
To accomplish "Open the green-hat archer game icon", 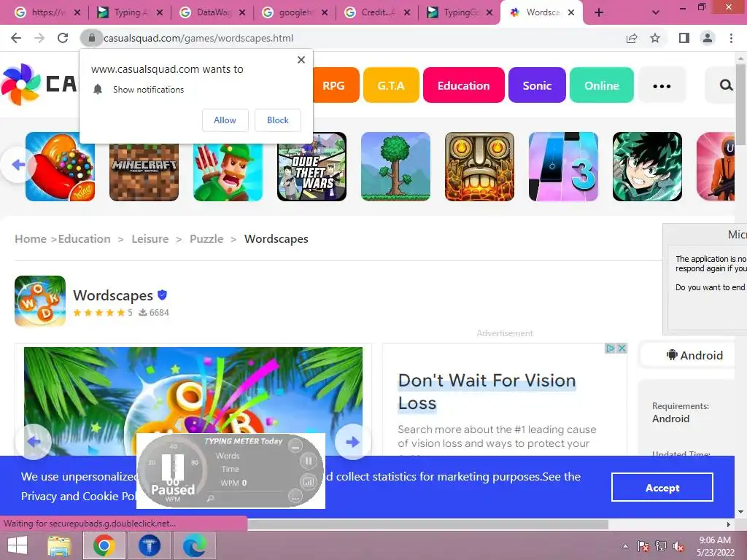I will pyautogui.click(x=228, y=171).
